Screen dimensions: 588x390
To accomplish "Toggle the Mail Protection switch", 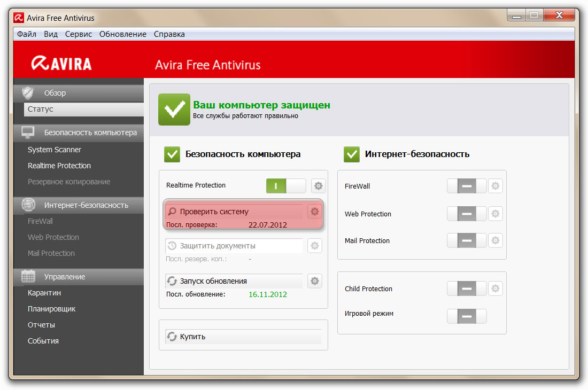I will (467, 240).
